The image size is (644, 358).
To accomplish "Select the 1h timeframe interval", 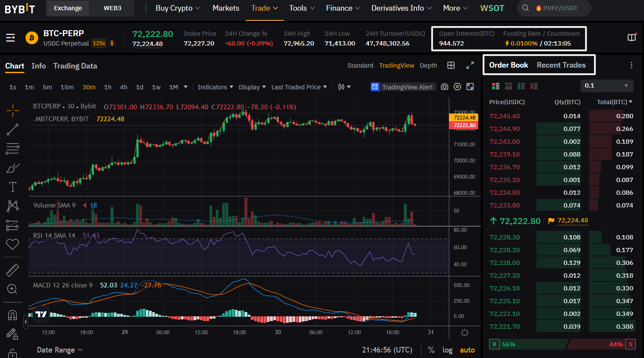I will pos(108,87).
